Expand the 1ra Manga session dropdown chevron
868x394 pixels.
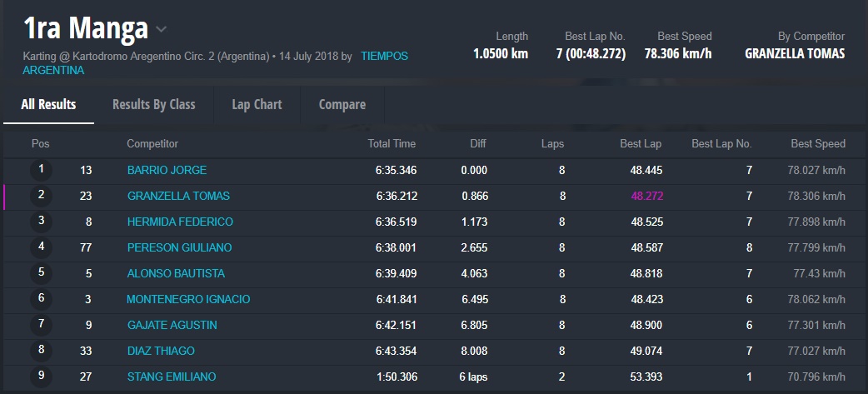tap(162, 30)
